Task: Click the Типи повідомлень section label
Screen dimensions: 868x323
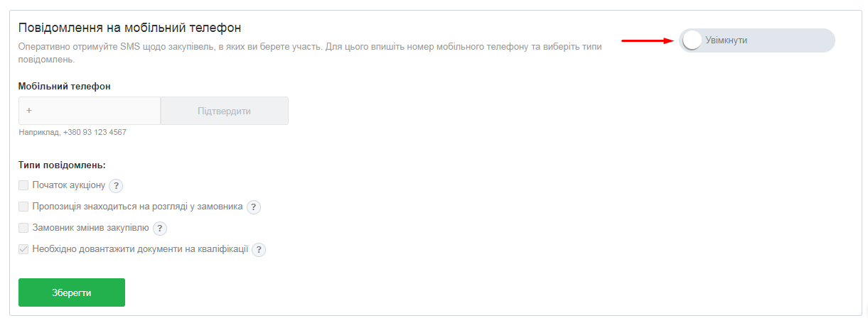Action: [x=62, y=165]
